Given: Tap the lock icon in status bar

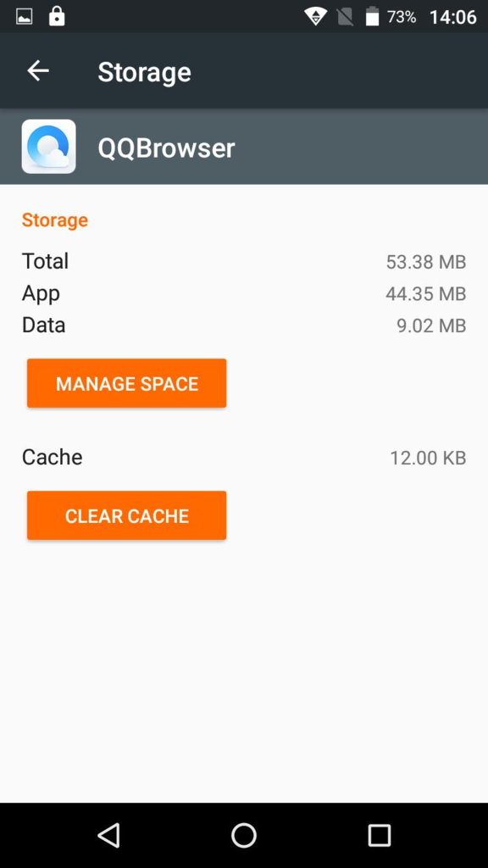Looking at the screenshot, I should (57, 16).
